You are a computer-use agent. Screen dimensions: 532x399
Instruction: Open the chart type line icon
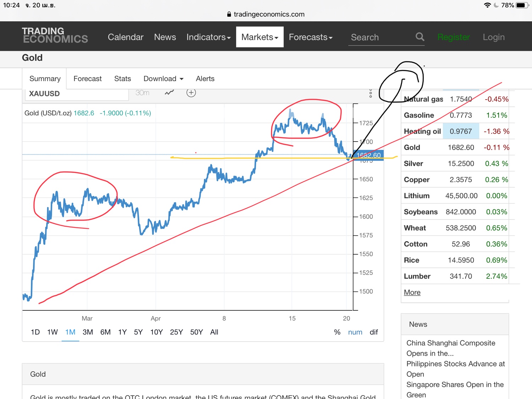[170, 93]
